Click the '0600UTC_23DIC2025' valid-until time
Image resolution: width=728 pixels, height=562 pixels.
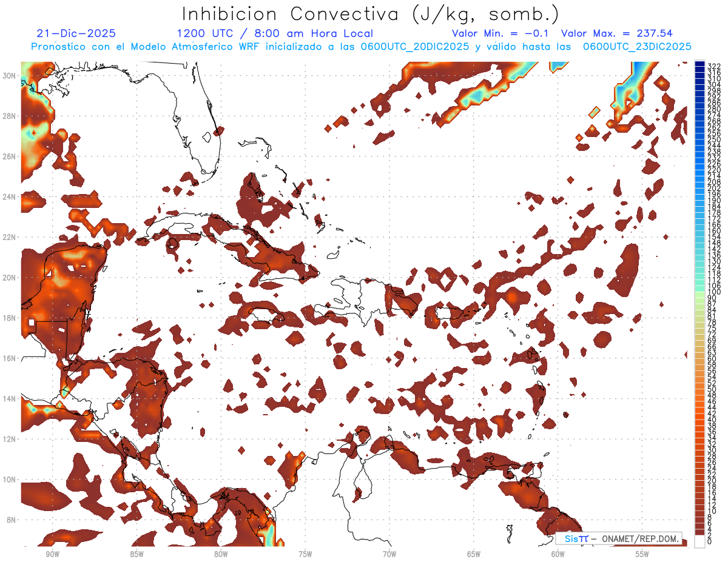click(638, 47)
